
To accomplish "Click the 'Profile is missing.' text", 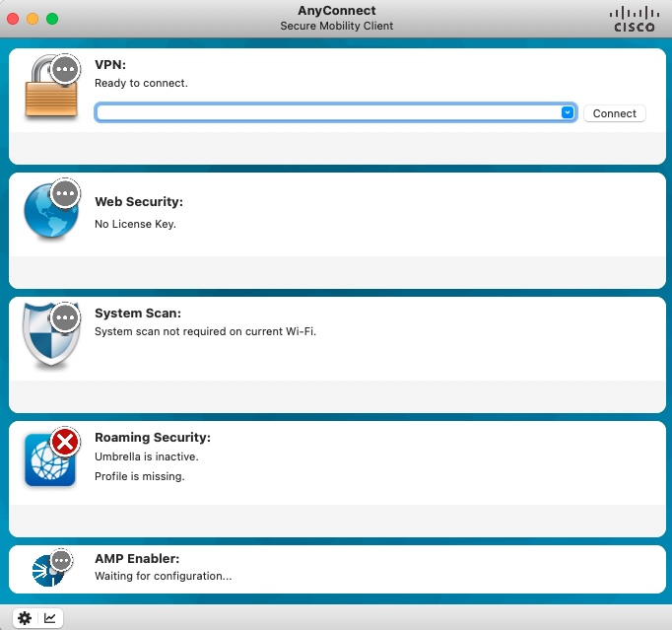I will [x=140, y=476].
